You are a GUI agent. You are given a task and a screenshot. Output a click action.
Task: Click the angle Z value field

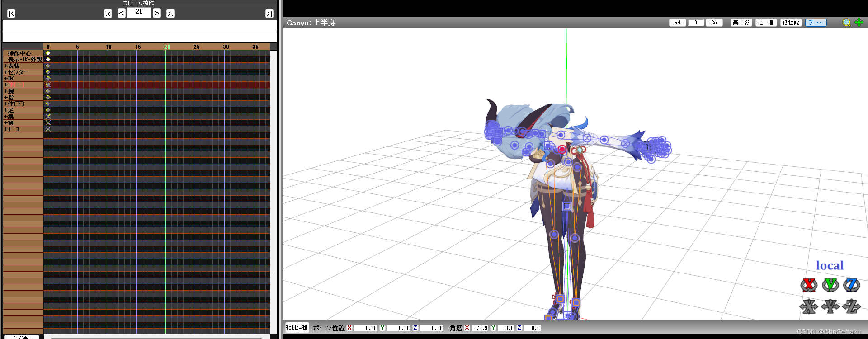click(532, 328)
